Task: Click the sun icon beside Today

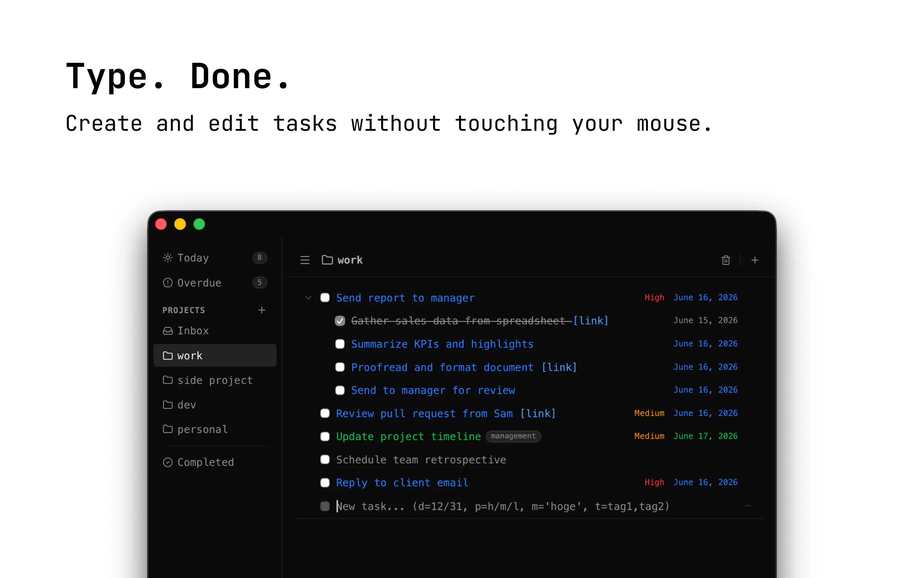Action: coord(167,258)
